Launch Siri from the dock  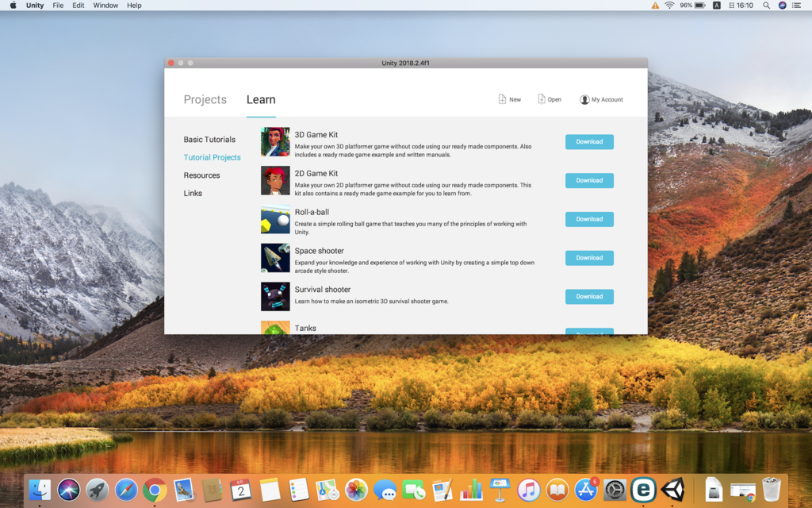click(68, 490)
